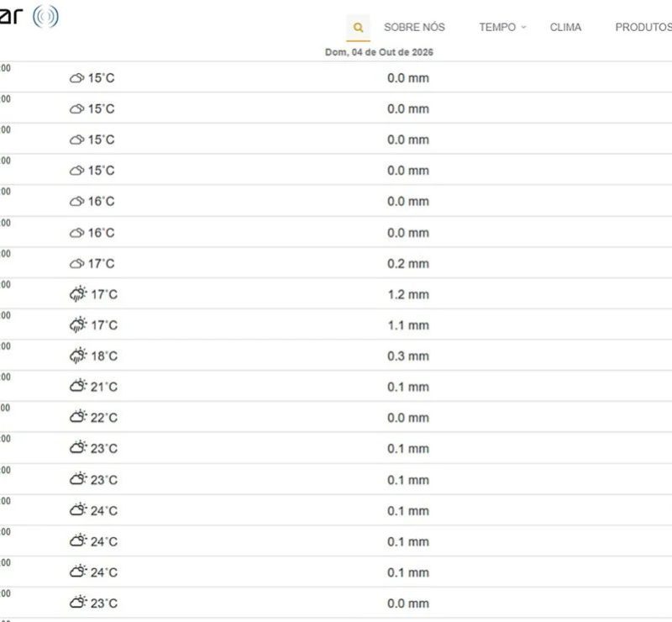Open the SOBRE NÓS menu item

point(414,28)
